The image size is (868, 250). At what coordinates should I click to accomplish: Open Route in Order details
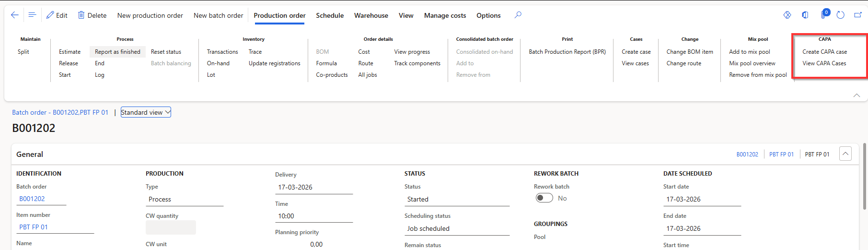(x=366, y=63)
